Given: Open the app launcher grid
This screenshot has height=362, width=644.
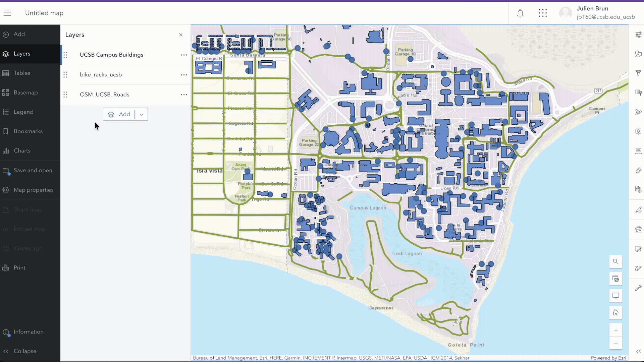Looking at the screenshot, I should 543,13.
